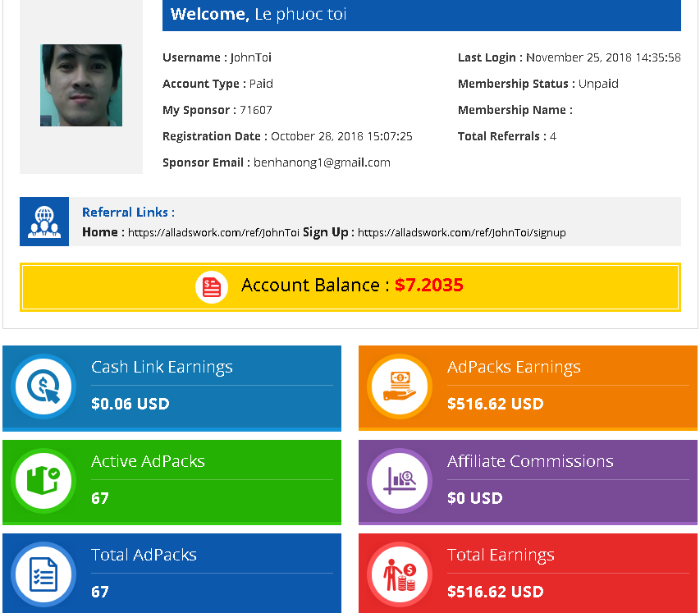Click the Account Balance red document icon
The image size is (700, 613).
[212, 286]
